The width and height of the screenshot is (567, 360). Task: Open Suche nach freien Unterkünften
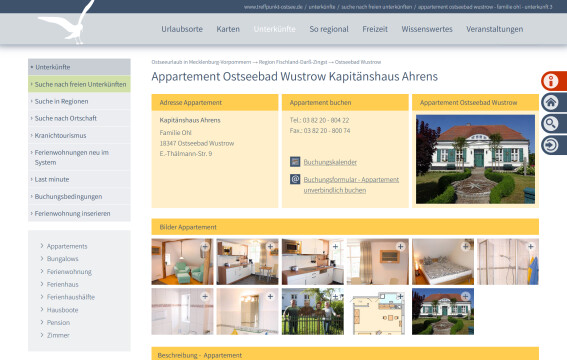pyautogui.click(x=79, y=84)
